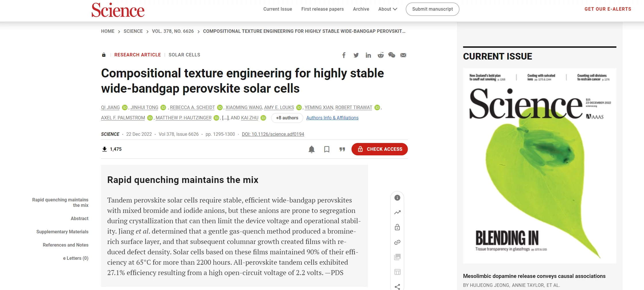Image resolution: width=644 pixels, height=290 pixels.
Task: Share article via LinkedIn icon
Action: coord(368,55)
